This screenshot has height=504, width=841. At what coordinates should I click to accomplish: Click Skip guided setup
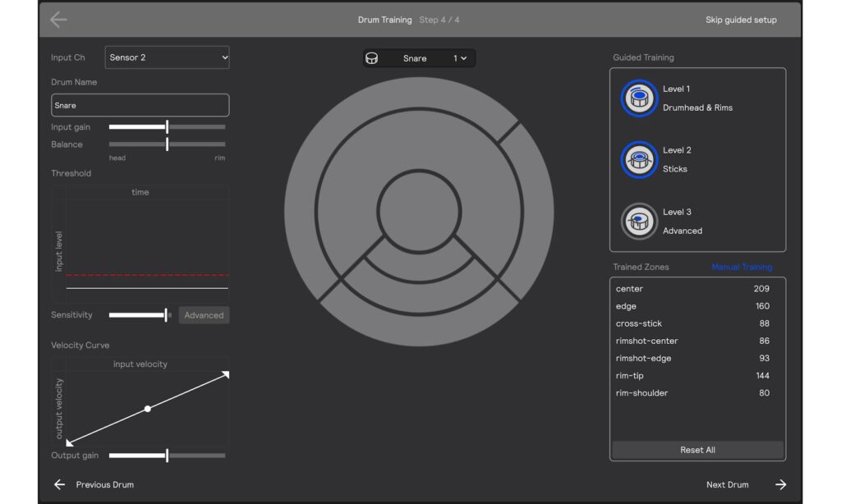click(x=741, y=20)
